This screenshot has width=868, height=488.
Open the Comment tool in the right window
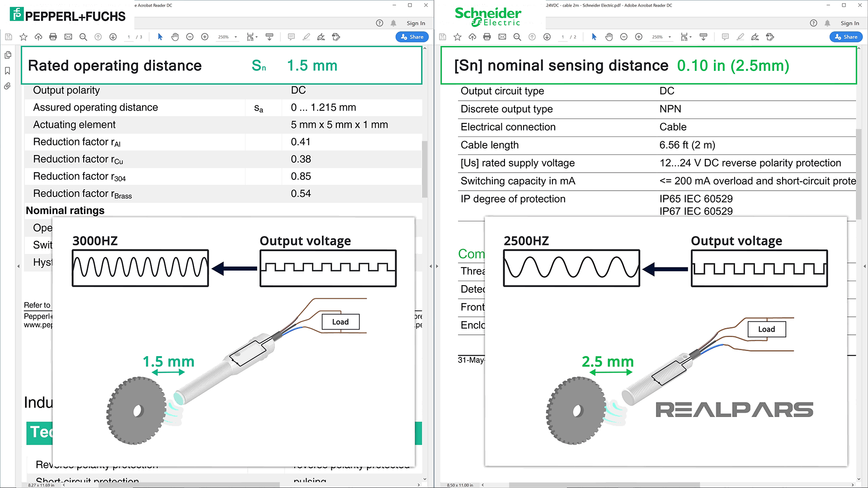[725, 37]
